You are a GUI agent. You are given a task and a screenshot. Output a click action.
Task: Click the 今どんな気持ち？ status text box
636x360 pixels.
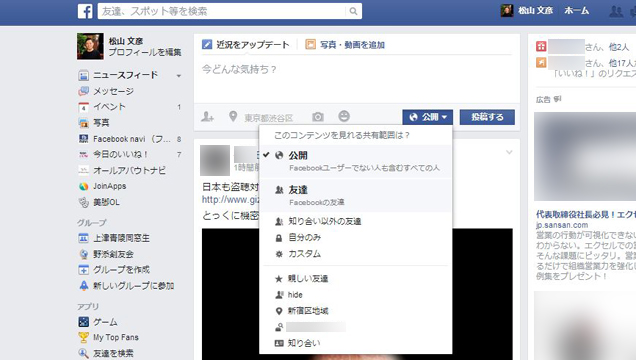click(357, 79)
